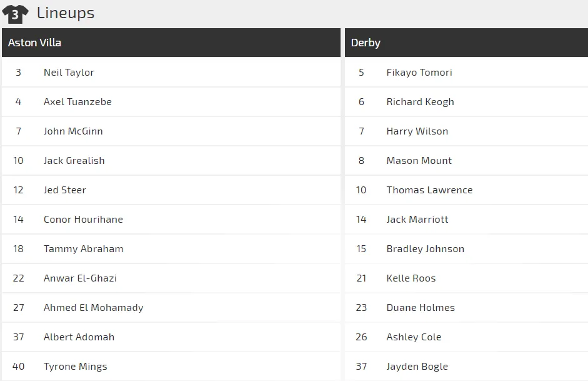588x381 pixels.
Task: Click Fikayo Tomori in Derby lineup
Action: coord(419,73)
